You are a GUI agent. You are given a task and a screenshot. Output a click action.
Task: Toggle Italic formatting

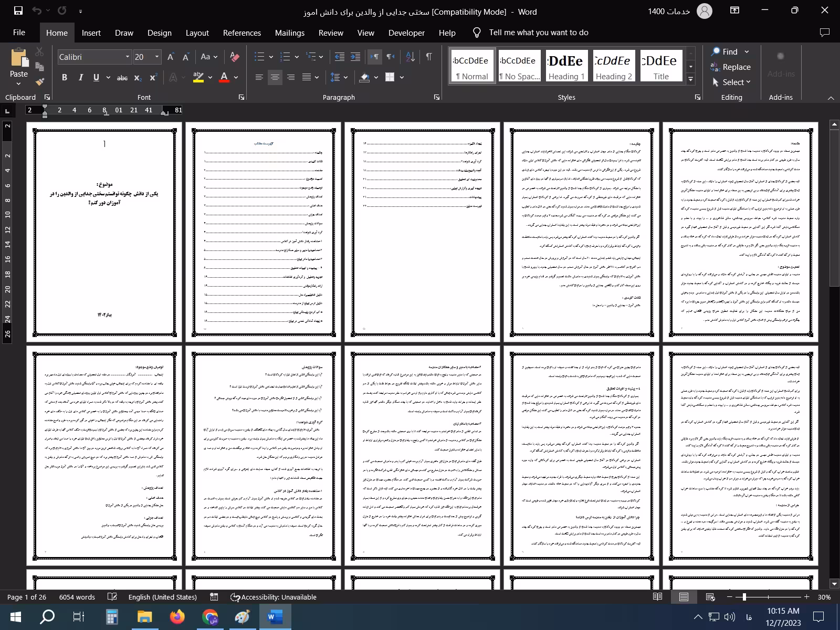(x=80, y=78)
